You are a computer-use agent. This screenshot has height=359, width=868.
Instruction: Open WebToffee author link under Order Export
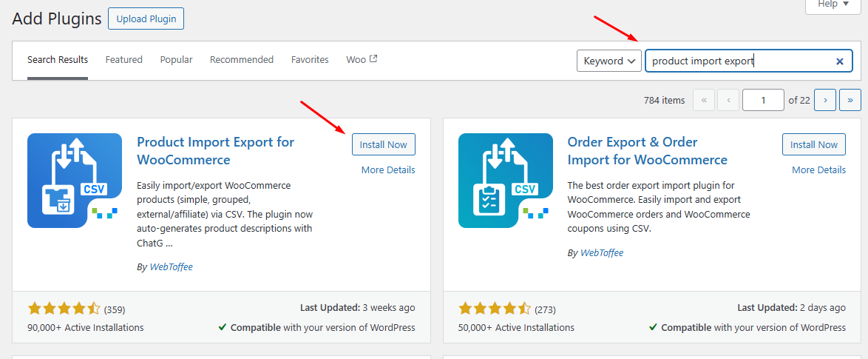pyautogui.click(x=602, y=252)
